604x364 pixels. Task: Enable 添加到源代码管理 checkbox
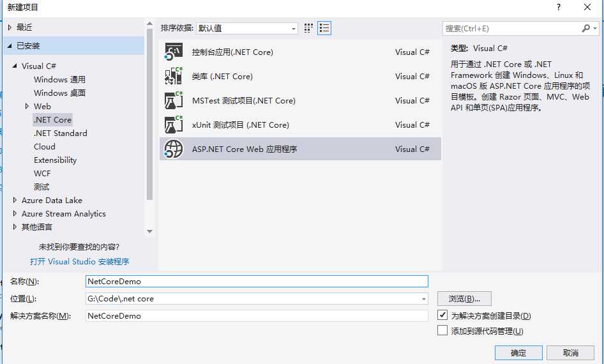(x=442, y=331)
